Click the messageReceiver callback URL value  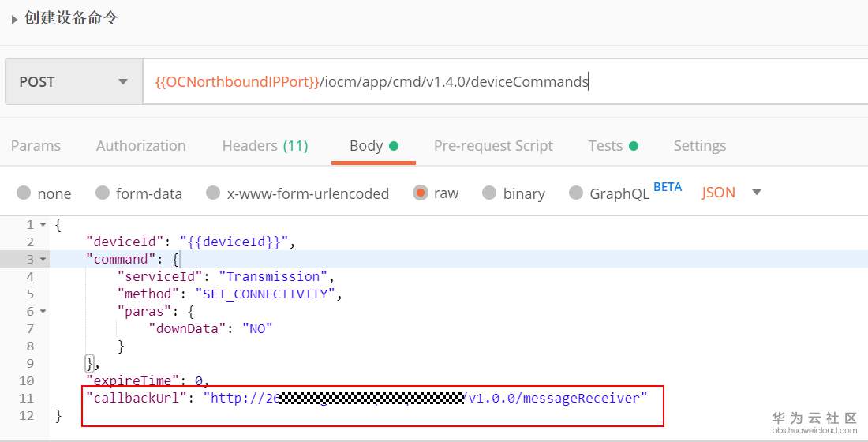click(x=425, y=398)
